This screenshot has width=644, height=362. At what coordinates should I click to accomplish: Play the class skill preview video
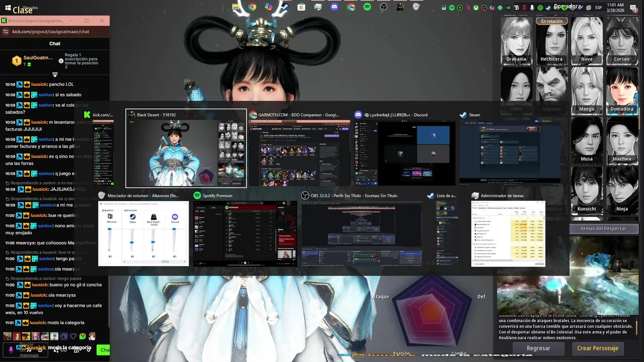coord(568,275)
